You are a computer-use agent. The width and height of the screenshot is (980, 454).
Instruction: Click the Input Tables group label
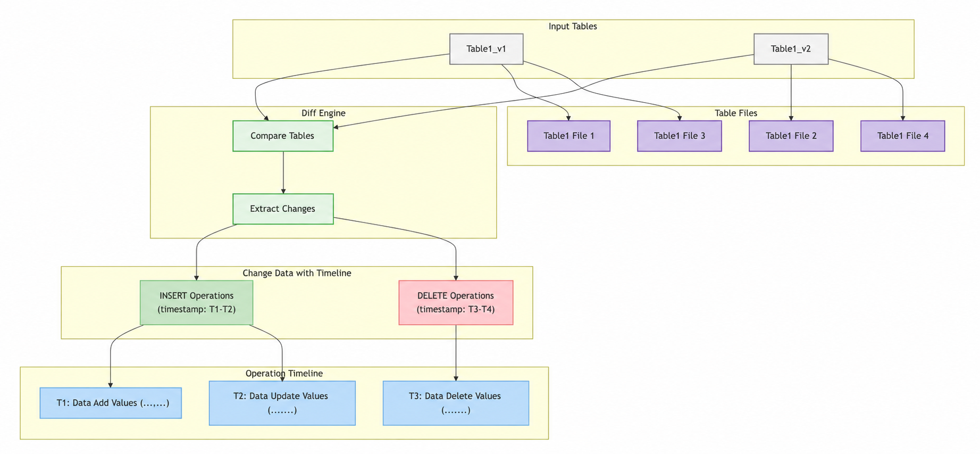[573, 26]
